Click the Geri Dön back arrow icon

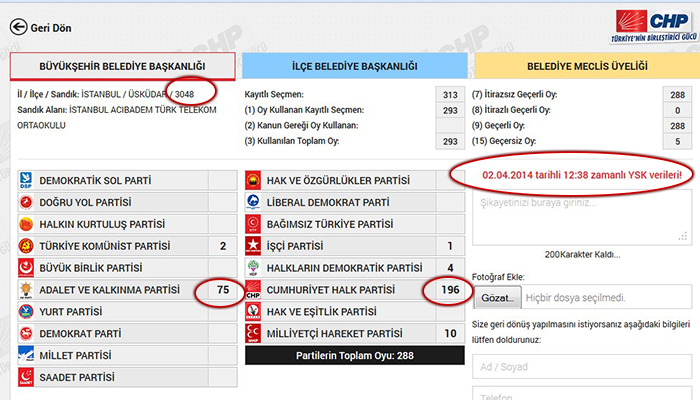pyautogui.click(x=18, y=28)
